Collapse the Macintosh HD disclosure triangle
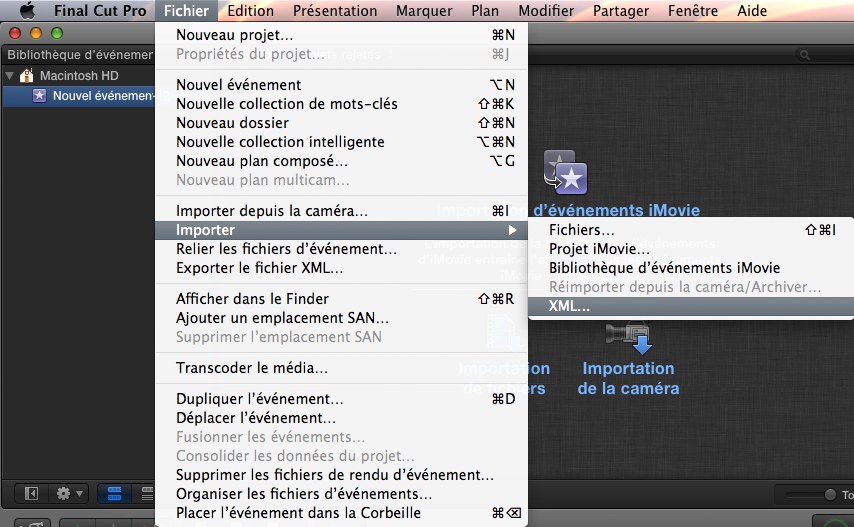This screenshot has width=854, height=527. 9,76
